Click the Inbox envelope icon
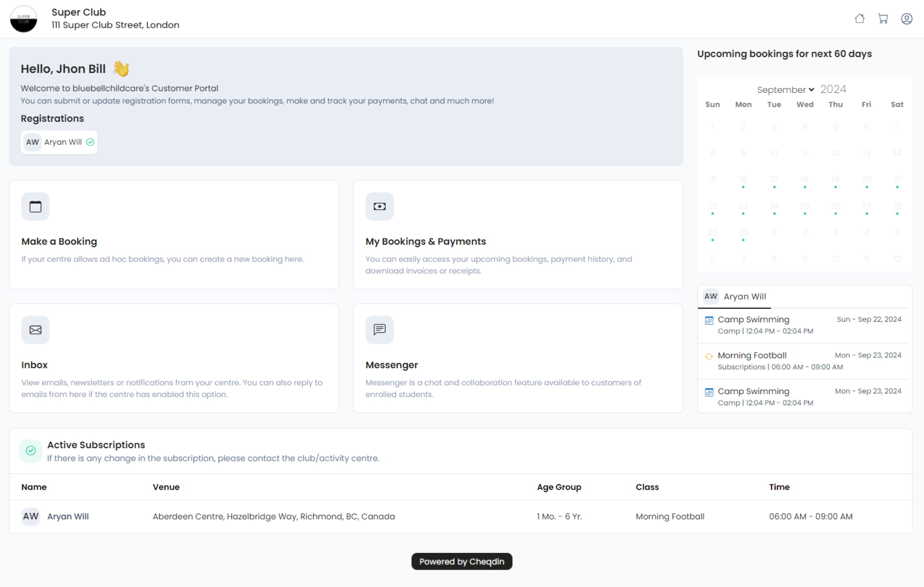Screen dimensions: 924x587 click(x=36, y=330)
